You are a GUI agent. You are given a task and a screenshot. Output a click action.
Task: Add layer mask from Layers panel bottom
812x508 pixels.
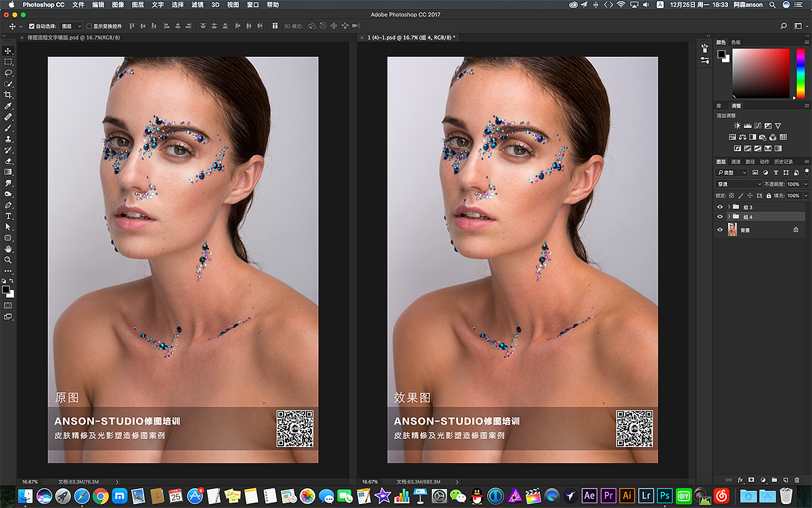[751, 480]
